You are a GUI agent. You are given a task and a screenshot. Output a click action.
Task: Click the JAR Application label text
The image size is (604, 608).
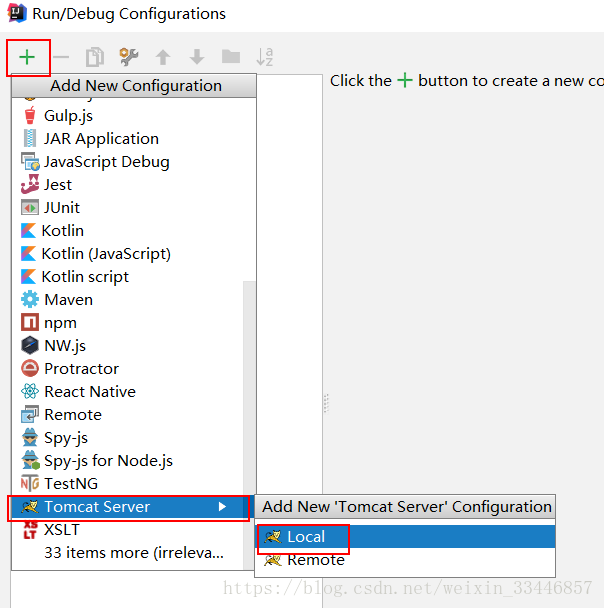[101, 139]
